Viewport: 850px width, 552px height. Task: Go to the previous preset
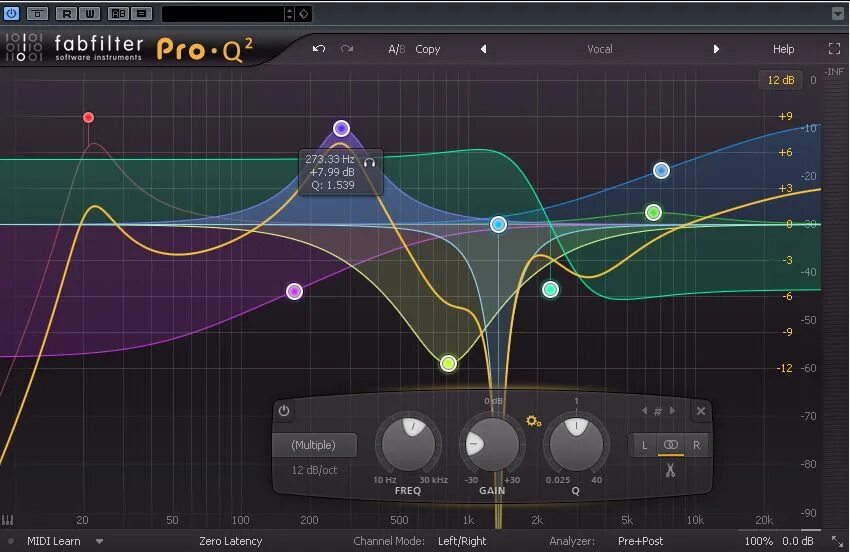(483, 49)
